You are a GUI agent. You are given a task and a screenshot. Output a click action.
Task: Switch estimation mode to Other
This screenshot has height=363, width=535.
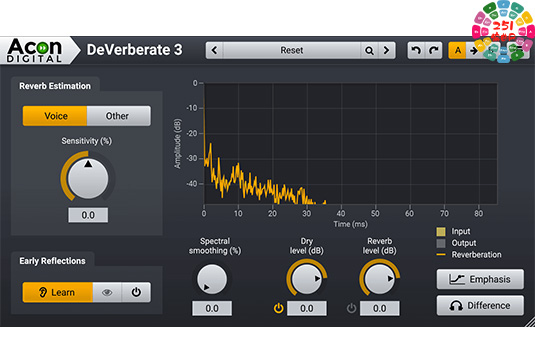pyautogui.click(x=118, y=116)
